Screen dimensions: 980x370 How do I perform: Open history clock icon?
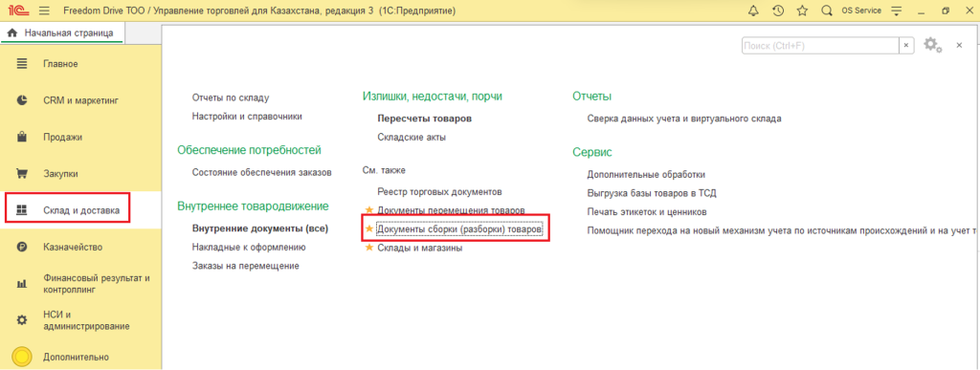(778, 11)
